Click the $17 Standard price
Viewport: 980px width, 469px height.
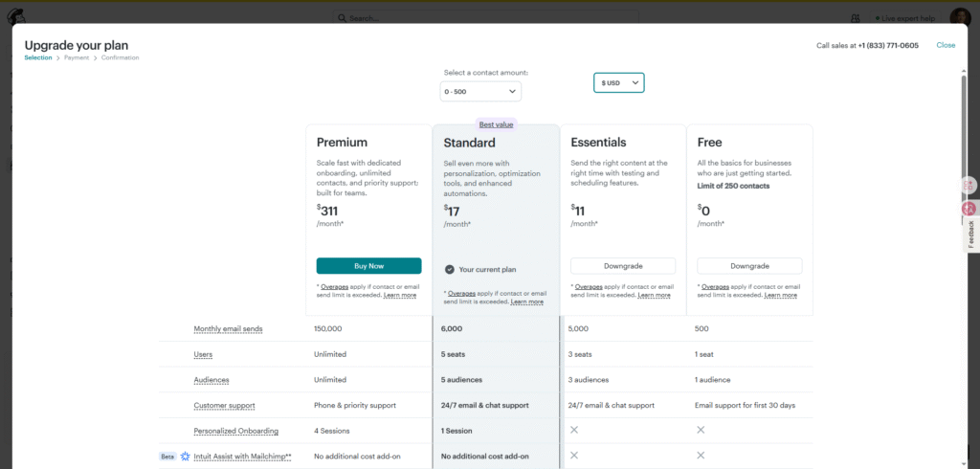pos(452,211)
